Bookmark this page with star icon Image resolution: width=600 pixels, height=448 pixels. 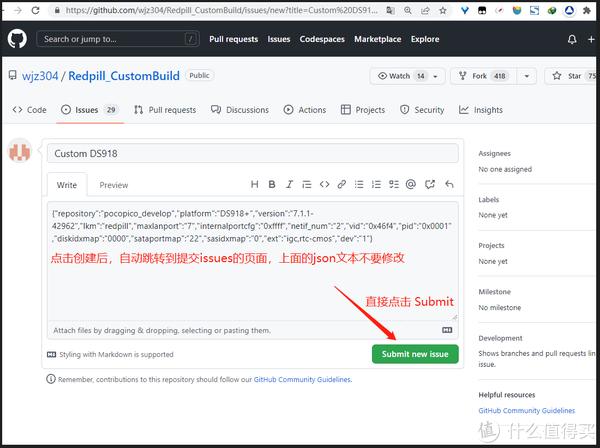pyautogui.click(x=443, y=10)
